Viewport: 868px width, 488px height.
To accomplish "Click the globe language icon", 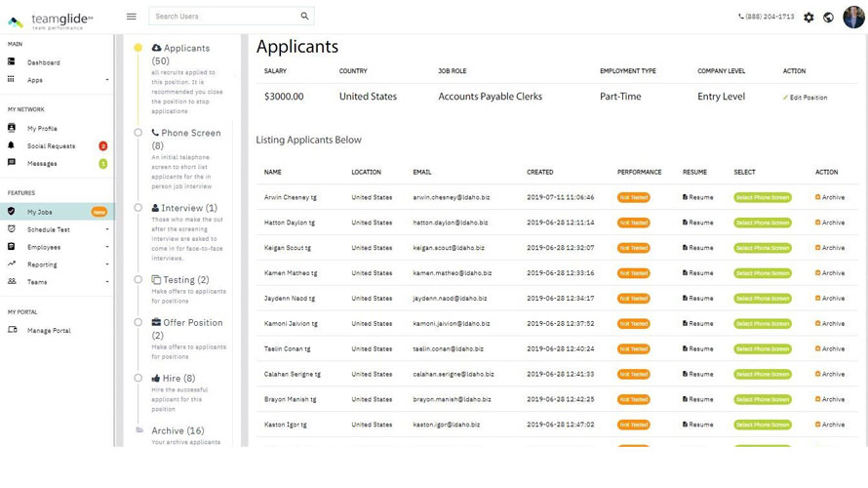I will [x=828, y=18].
